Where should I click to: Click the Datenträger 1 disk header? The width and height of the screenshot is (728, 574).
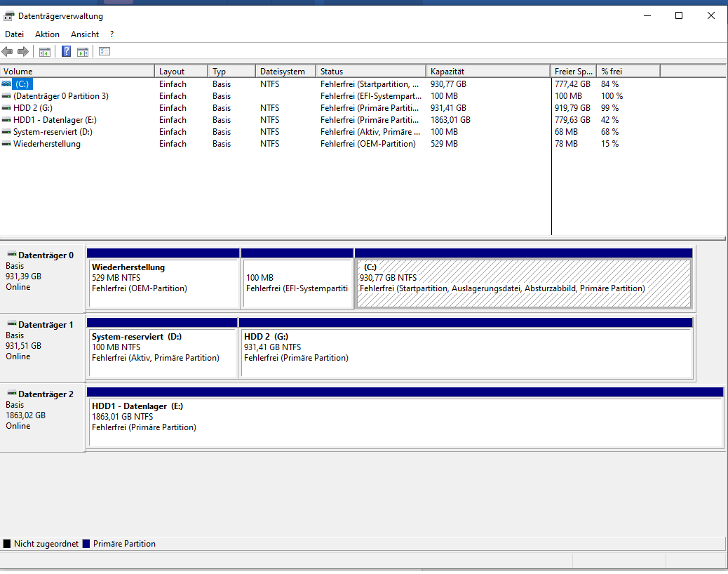click(42, 348)
